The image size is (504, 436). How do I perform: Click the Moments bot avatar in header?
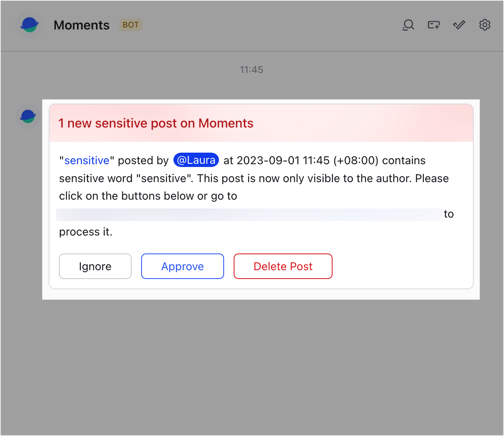(29, 25)
